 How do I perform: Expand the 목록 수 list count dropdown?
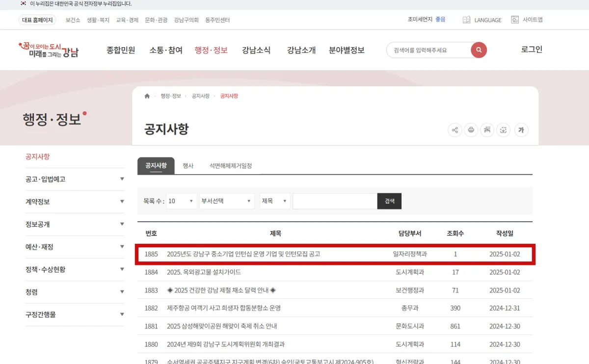click(x=182, y=201)
